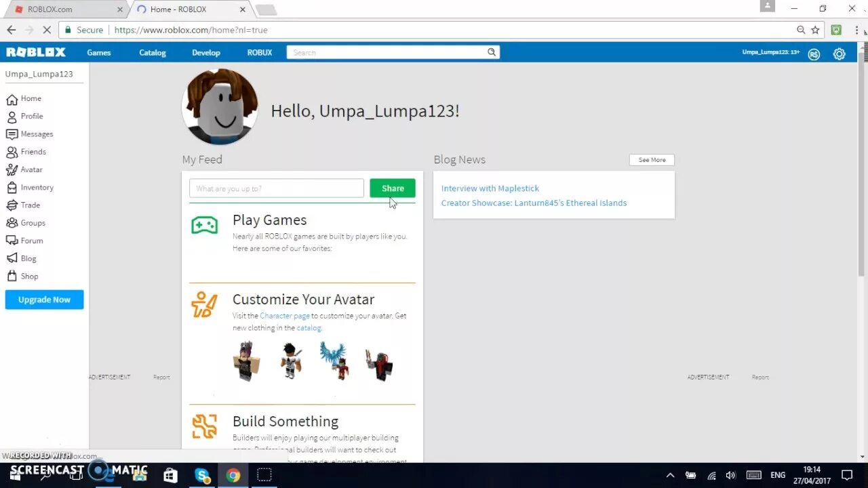The height and width of the screenshot is (488, 868).
Task: Open new browser tab button
Action: [266, 9]
